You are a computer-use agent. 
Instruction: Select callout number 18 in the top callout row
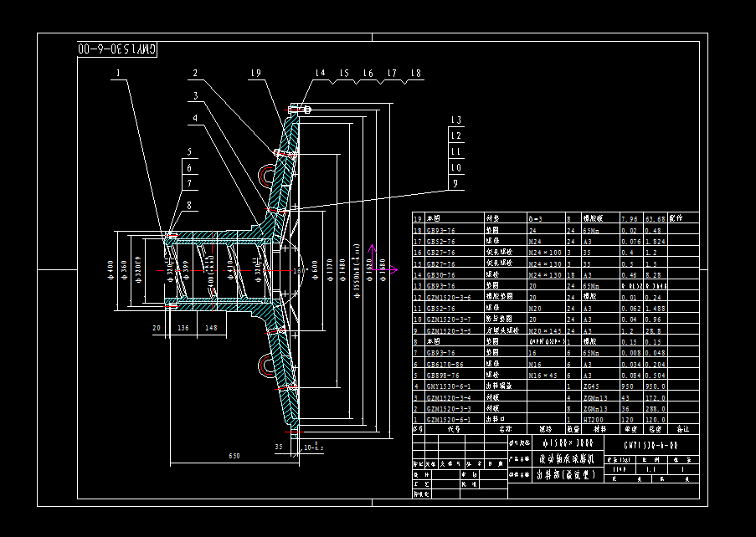tap(415, 74)
